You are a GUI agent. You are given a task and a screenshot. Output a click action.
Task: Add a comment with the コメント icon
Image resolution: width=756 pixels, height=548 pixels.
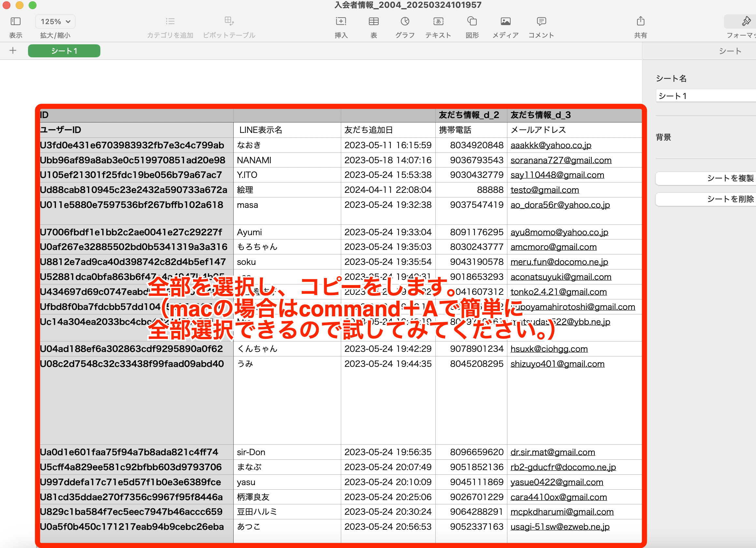[541, 21]
